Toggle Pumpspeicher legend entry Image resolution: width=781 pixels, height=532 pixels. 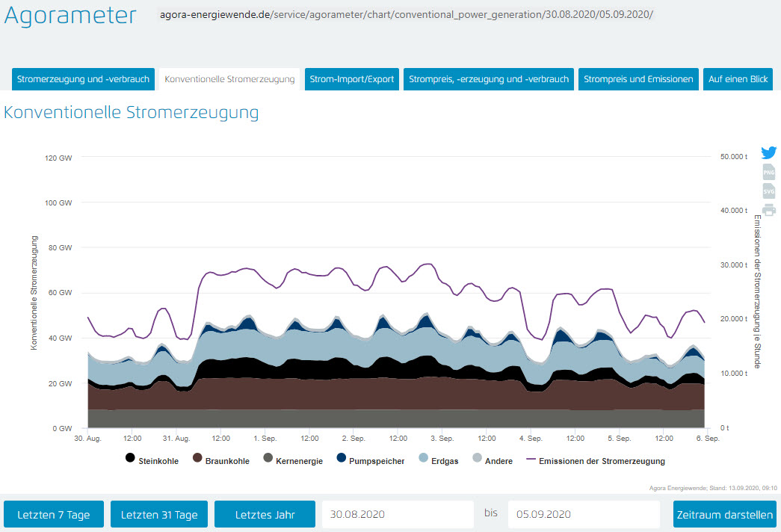[x=370, y=461]
